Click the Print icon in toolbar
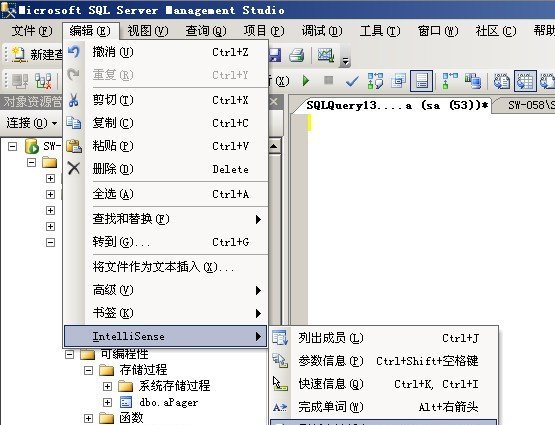Viewport: 555px width, 425px height. click(297, 55)
